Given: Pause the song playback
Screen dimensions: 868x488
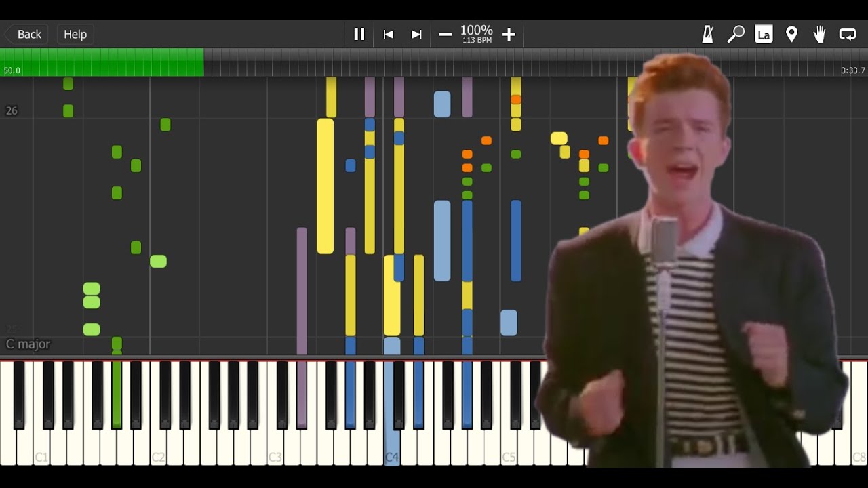Looking at the screenshot, I should [x=359, y=34].
